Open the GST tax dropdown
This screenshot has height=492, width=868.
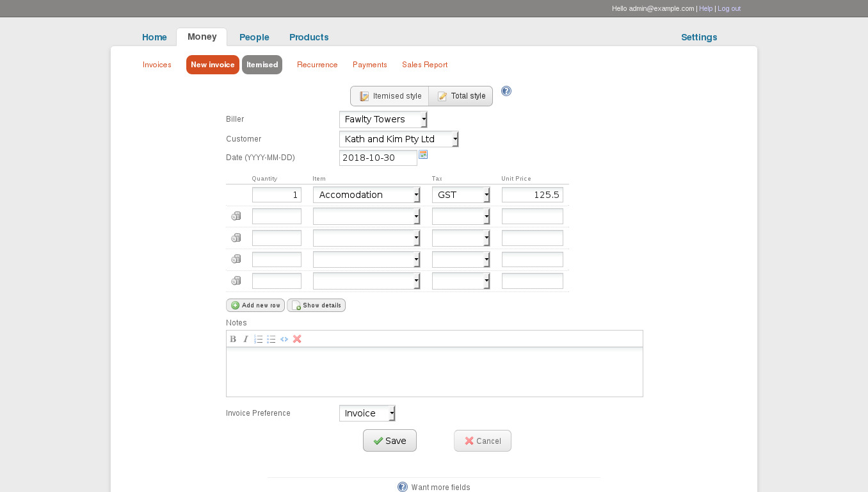pyautogui.click(x=460, y=195)
